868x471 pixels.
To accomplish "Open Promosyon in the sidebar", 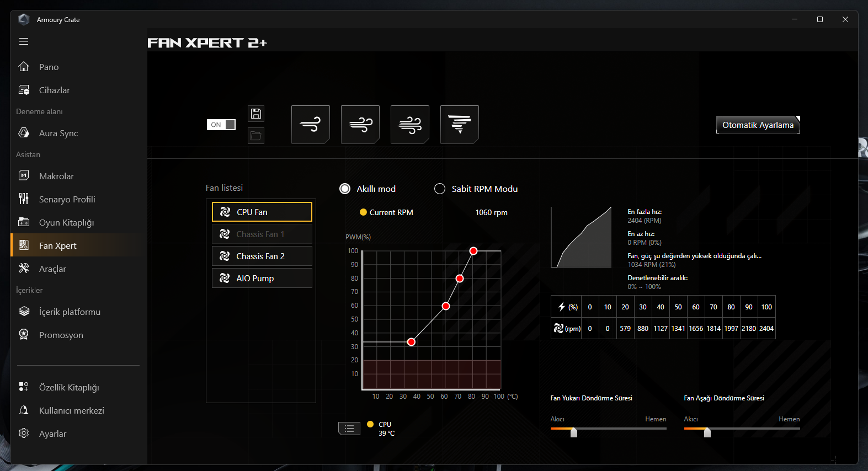I will 79,335.
